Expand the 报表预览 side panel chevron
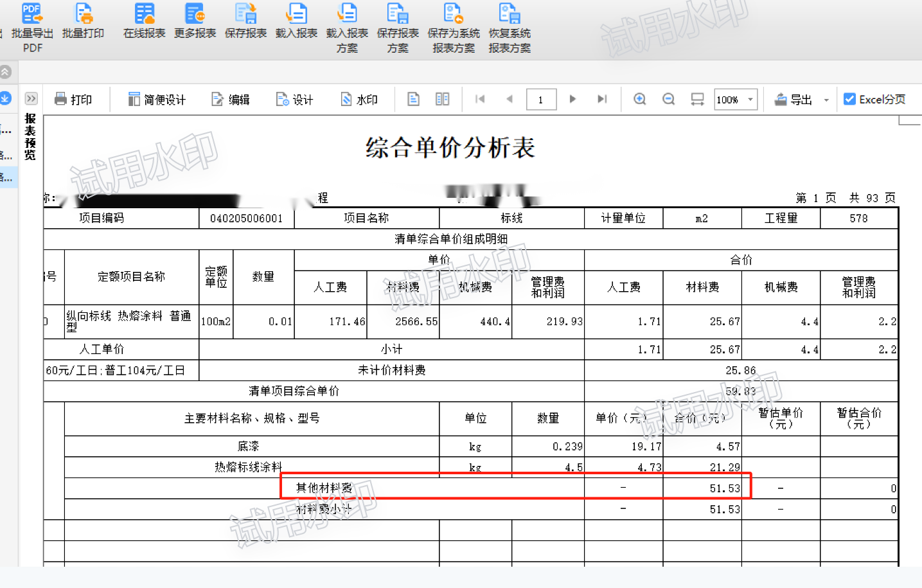The height and width of the screenshot is (588, 922). [31, 98]
